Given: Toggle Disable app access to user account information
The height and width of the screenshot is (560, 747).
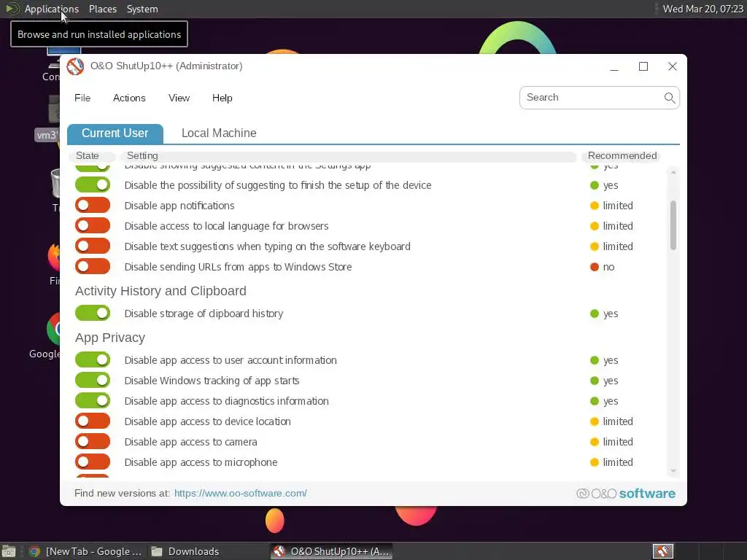Looking at the screenshot, I should click(x=93, y=360).
